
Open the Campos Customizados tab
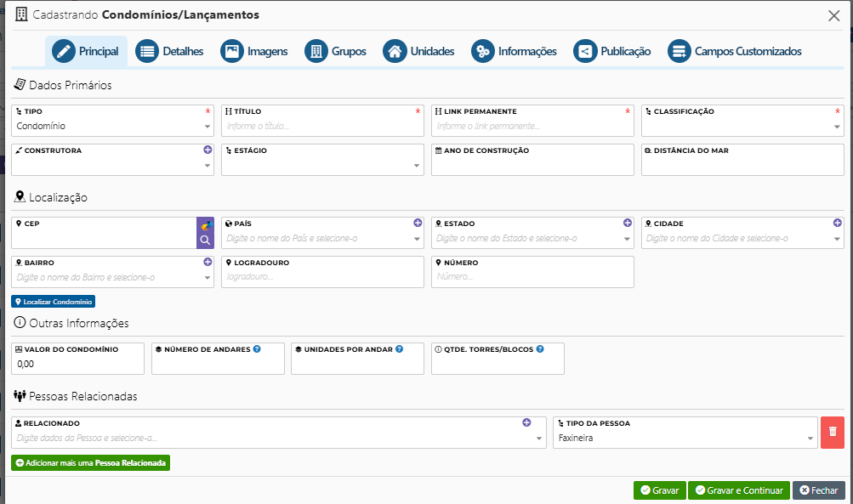click(735, 51)
